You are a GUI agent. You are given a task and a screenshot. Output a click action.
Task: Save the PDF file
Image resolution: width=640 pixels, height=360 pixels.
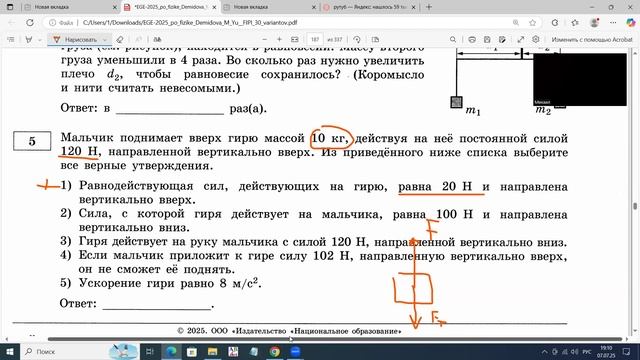[x=487, y=40]
